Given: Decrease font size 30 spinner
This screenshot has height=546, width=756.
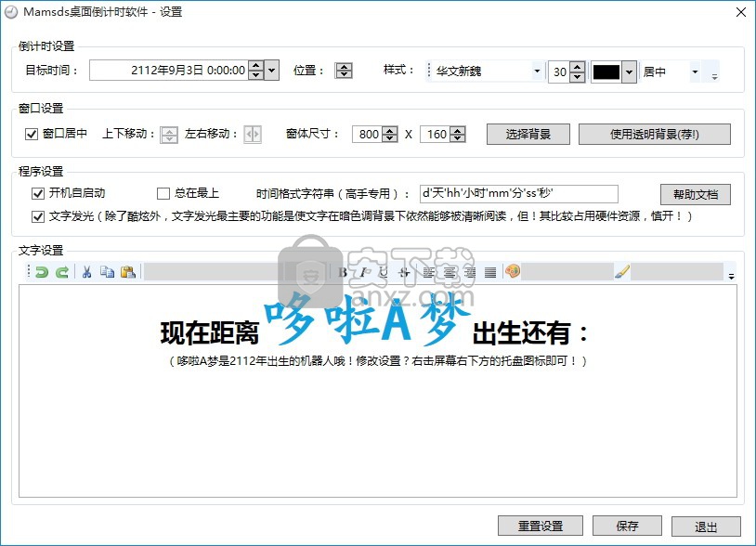Looking at the screenshot, I should pyautogui.click(x=577, y=77).
